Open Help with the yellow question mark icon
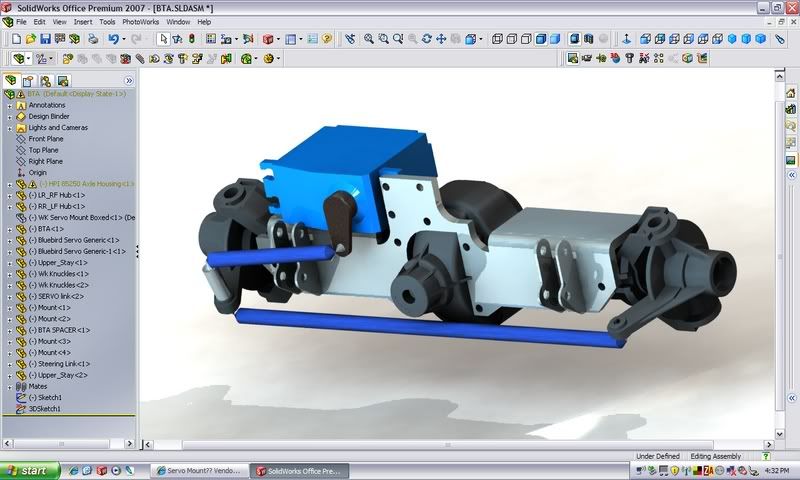This screenshot has height=480, width=800. coord(327,39)
